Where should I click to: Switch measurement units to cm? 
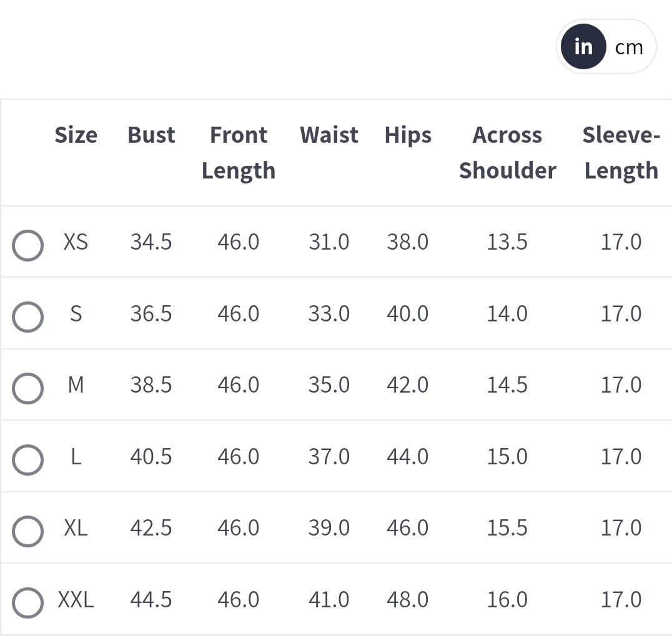[x=629, y=47]
